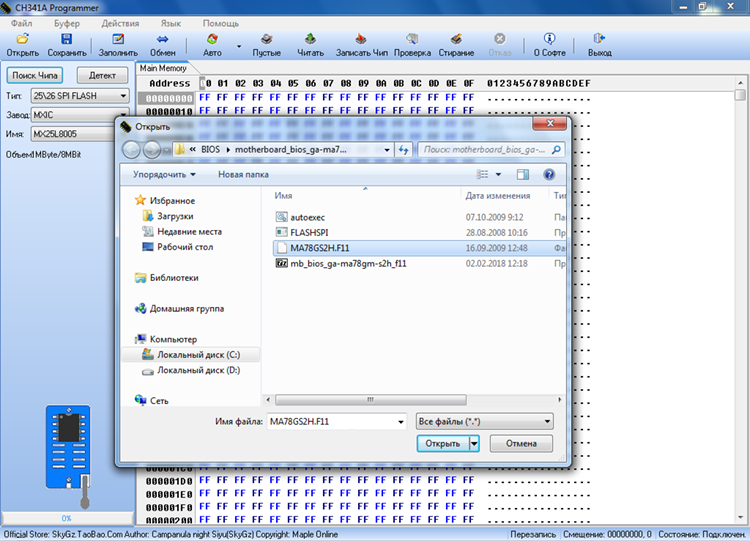Click the Имя MX25L8005 field

click(x=73, y=134)
